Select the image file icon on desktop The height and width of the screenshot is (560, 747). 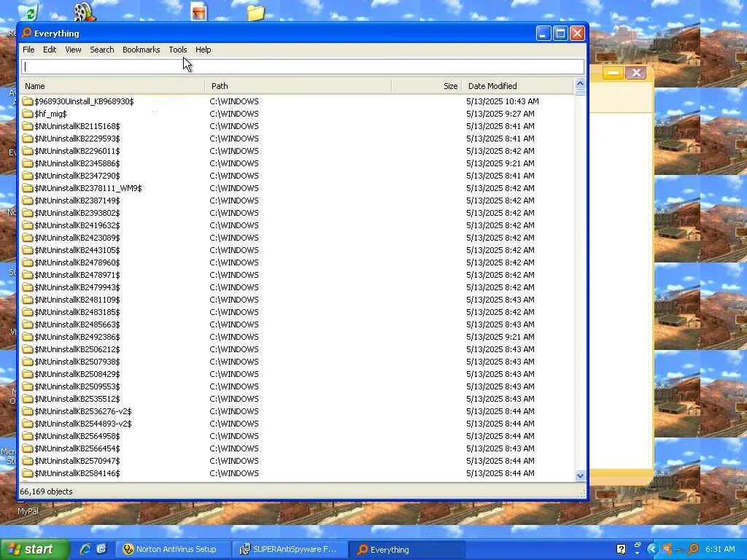click(x=198, y=12)
